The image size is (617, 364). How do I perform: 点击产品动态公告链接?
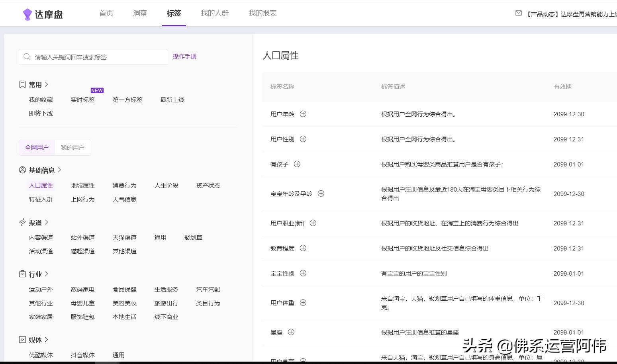click(x=570, y=13)
